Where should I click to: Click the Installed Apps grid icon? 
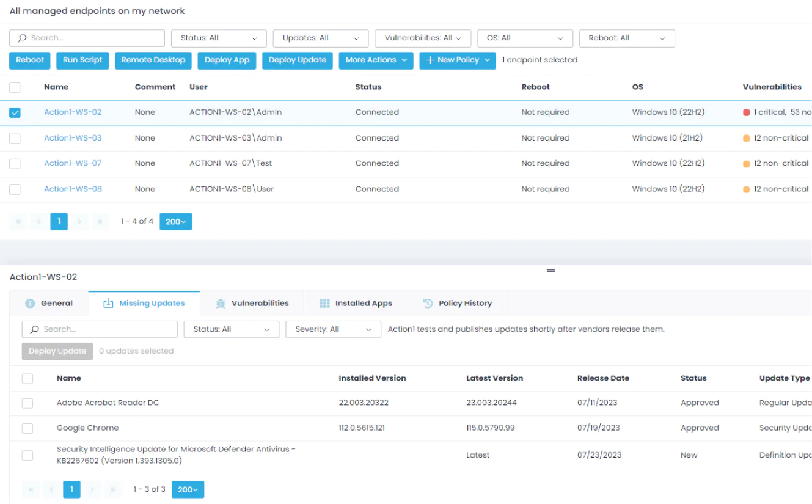tap(324, 304)
